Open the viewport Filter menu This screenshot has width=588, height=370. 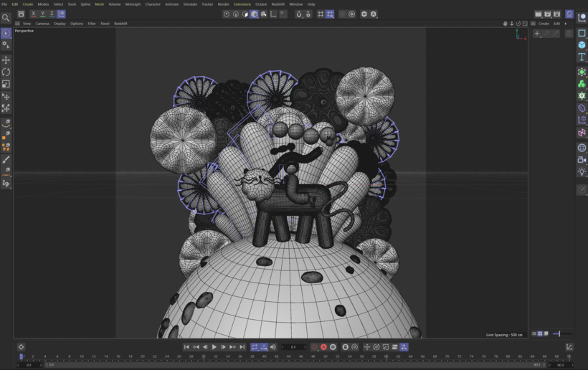[x=92, y=23]
